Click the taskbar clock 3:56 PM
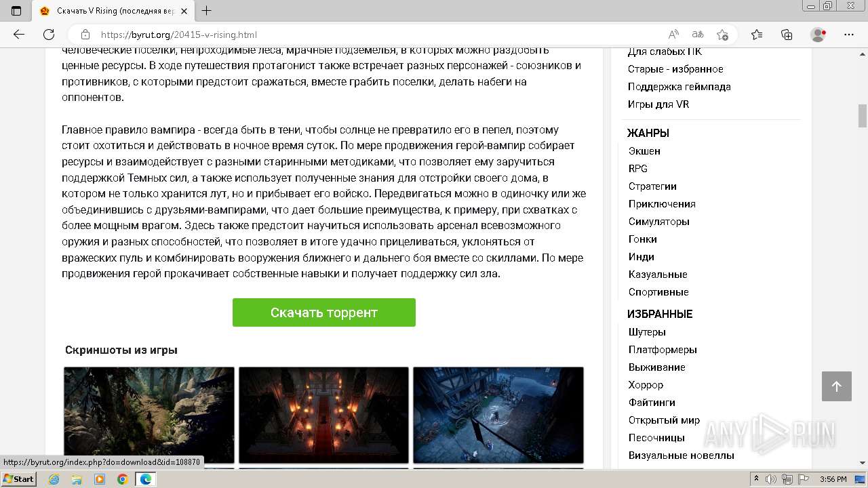 click(833, 479)
